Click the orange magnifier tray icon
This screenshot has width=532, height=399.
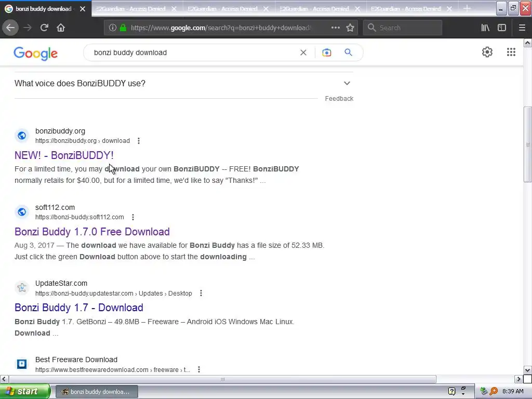[x=494, y=392]
